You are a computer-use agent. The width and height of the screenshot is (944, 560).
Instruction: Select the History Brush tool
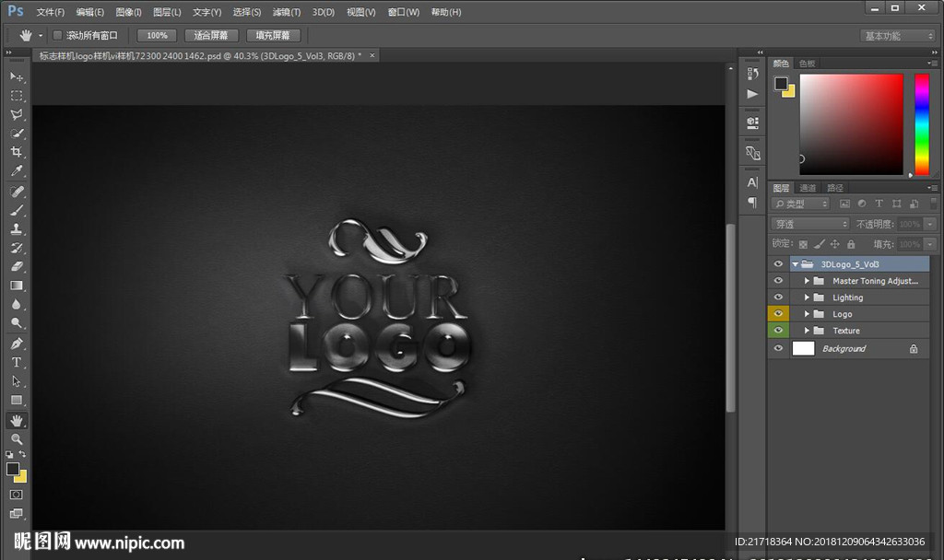pyautogui.click(x=17, y=248)
